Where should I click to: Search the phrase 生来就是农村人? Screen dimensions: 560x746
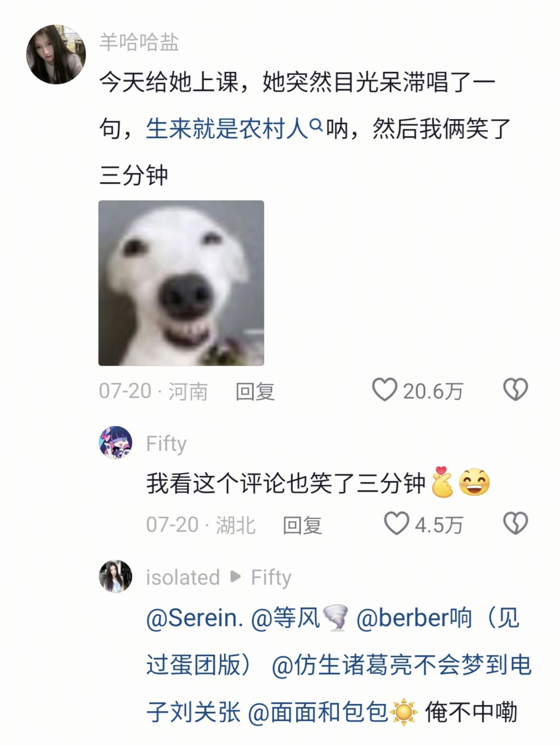point(227,128)
